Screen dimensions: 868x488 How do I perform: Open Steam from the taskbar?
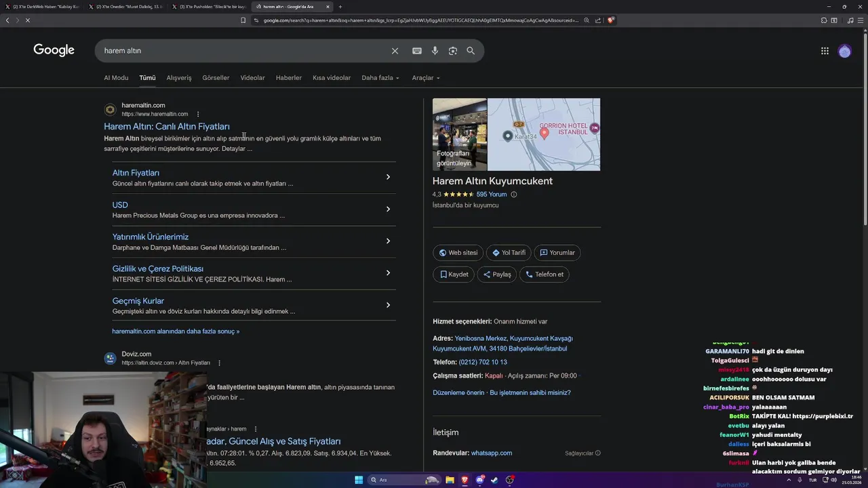pyautogui.click(x=494, y=480)
